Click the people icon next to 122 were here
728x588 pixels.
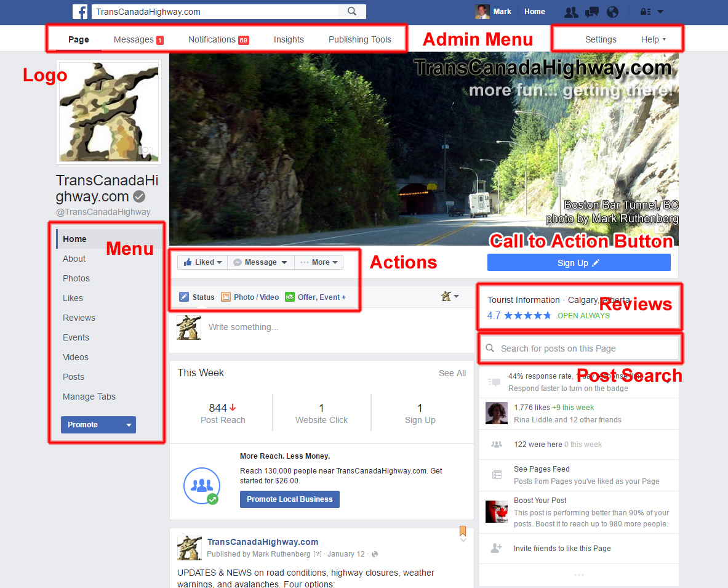coord(497,445)
